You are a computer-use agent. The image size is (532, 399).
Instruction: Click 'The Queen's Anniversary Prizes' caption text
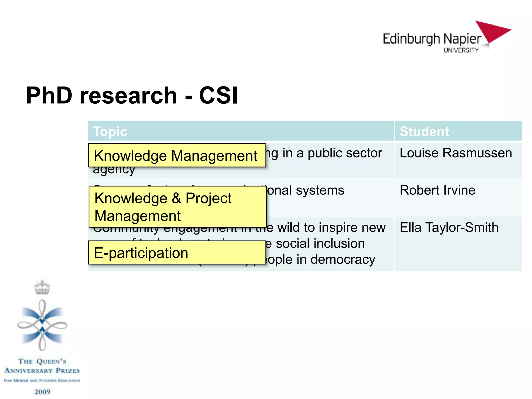pos(42,366)
